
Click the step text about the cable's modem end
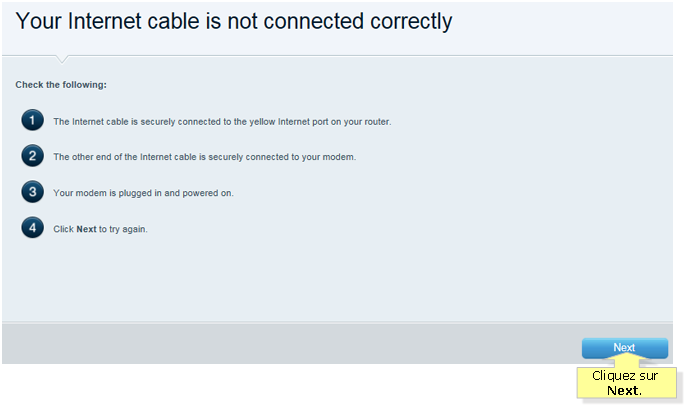pyautogui.click(x=204, y=157)
